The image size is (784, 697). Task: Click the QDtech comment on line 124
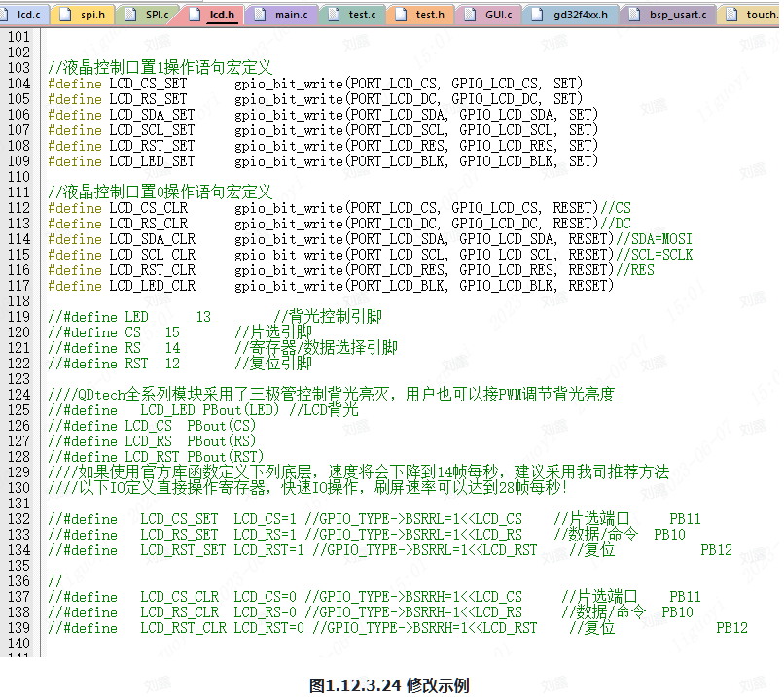coord(331,395)
